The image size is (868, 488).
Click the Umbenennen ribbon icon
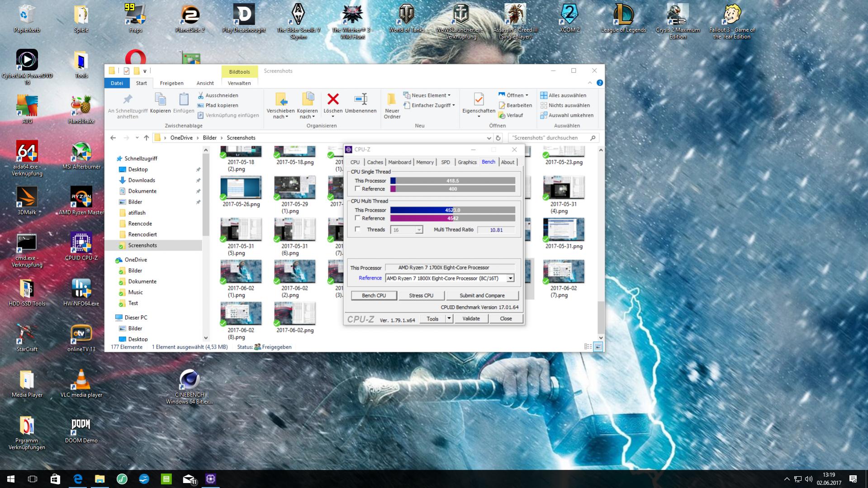pyautogui.click(x=360, y=103)
